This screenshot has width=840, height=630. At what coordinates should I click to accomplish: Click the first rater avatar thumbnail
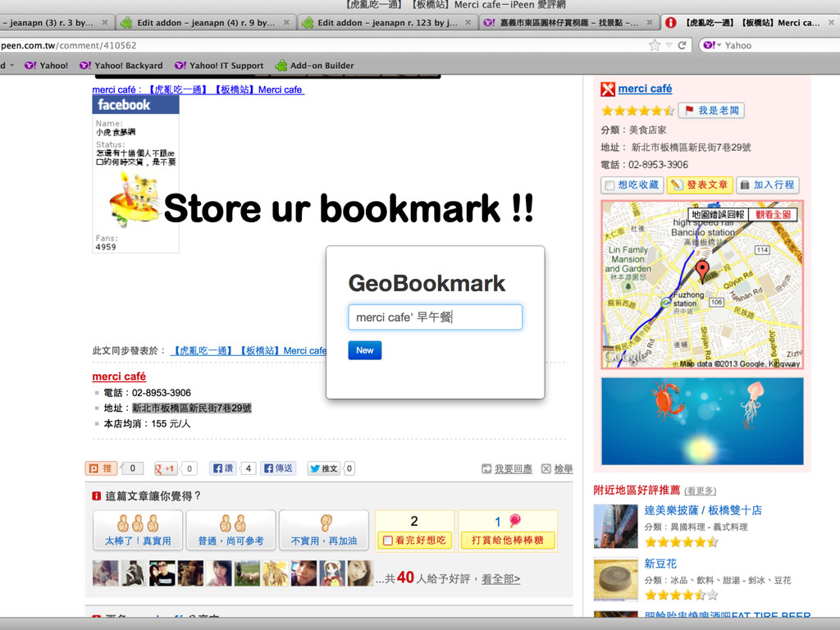[x=106, y=573]
